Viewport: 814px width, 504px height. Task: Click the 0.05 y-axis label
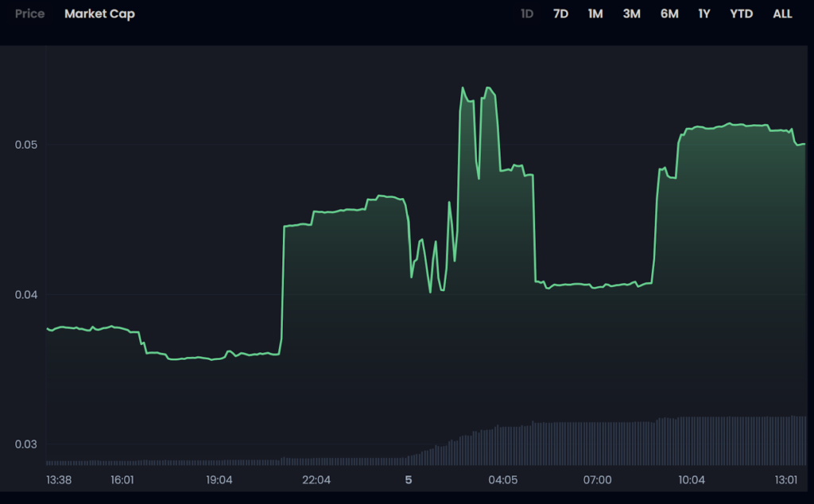pyautogui.click(x=25, y=145)
